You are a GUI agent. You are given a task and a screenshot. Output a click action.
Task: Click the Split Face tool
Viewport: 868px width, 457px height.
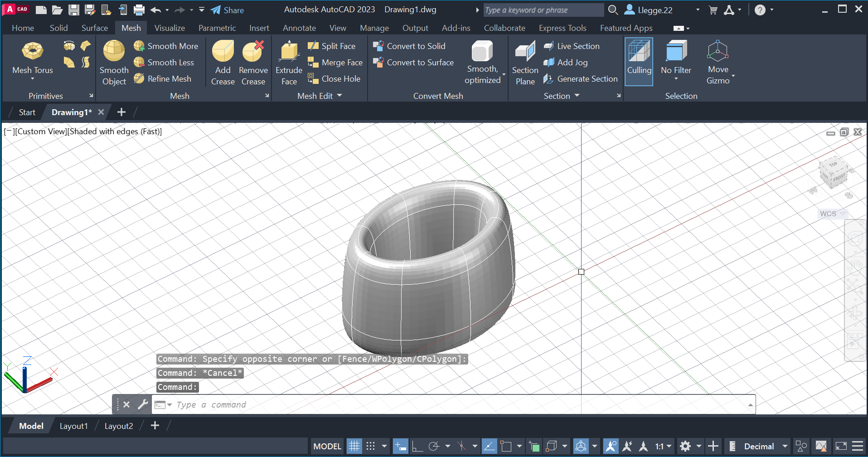pos(331,46)
